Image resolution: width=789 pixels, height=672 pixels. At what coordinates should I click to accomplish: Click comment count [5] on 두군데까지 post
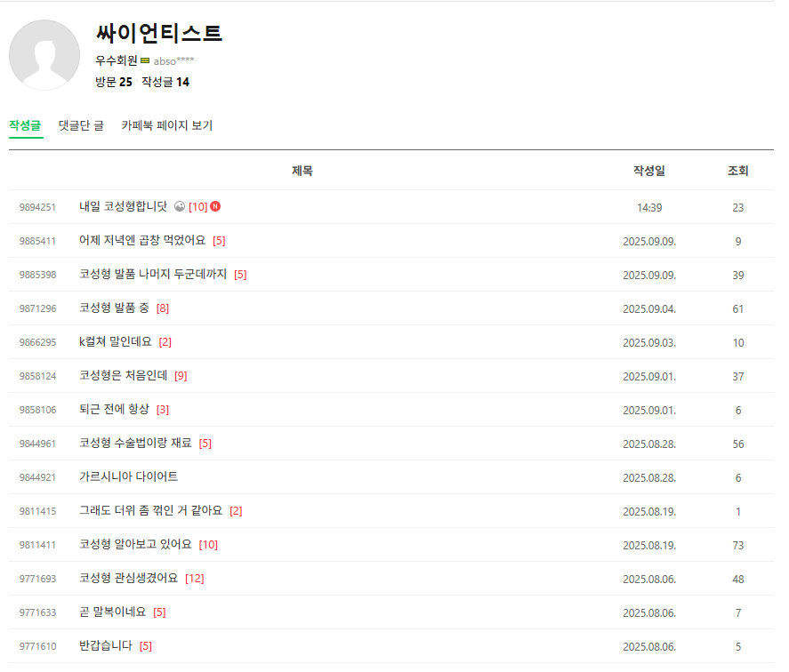coord(240,275)
